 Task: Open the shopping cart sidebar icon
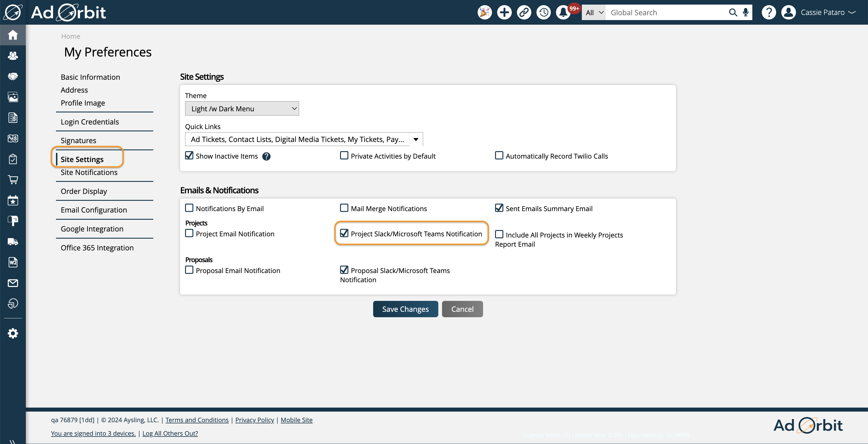[13, 180]
